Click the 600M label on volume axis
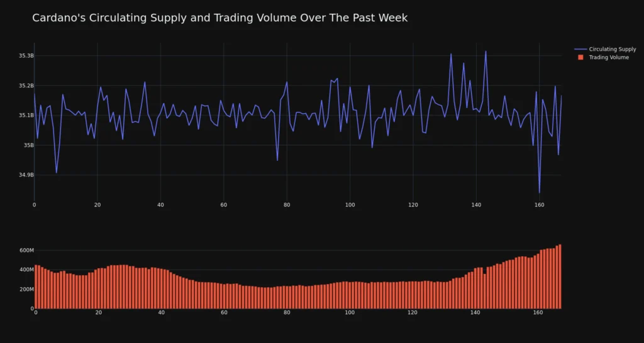Screen dimensions: 644x343 26,251
